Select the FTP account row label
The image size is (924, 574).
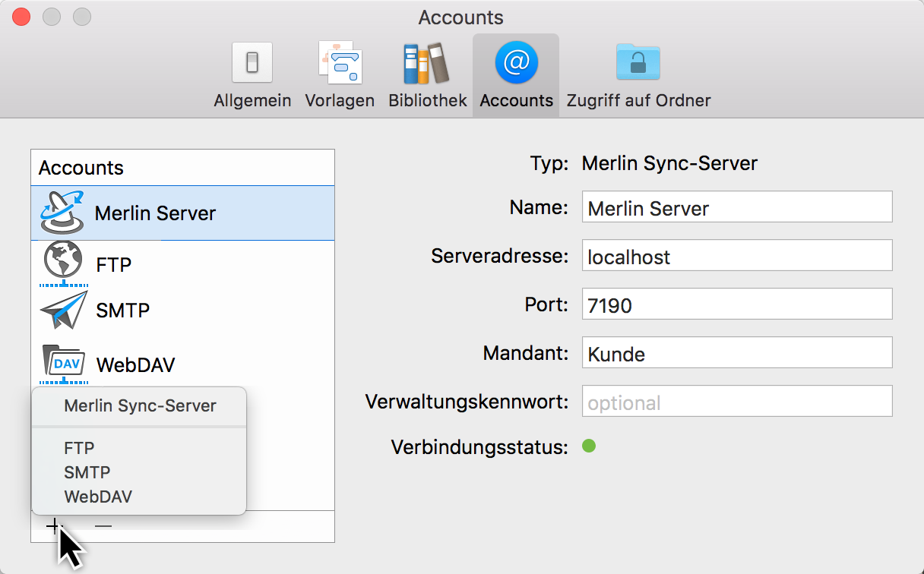click(x=114, y=265)
